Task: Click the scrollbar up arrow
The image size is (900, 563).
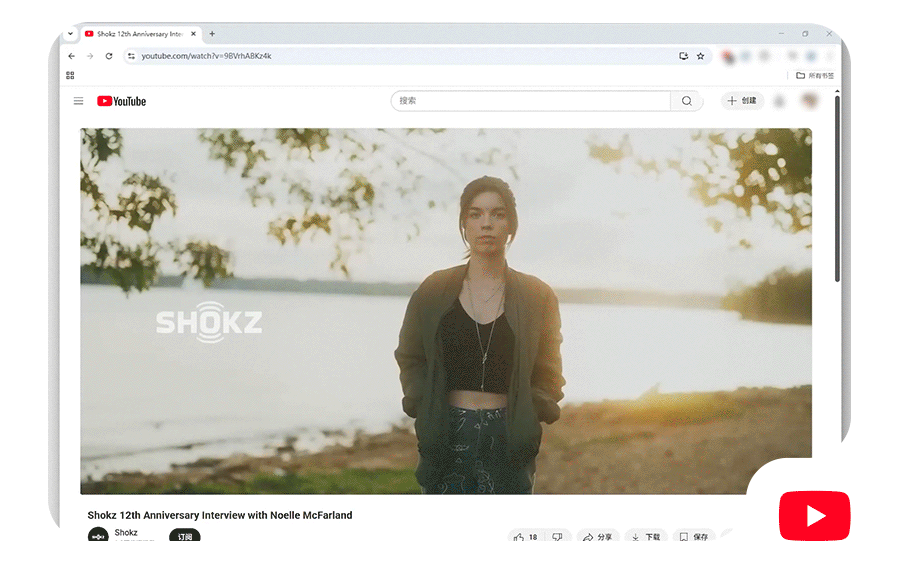Action: click(837, 91)
